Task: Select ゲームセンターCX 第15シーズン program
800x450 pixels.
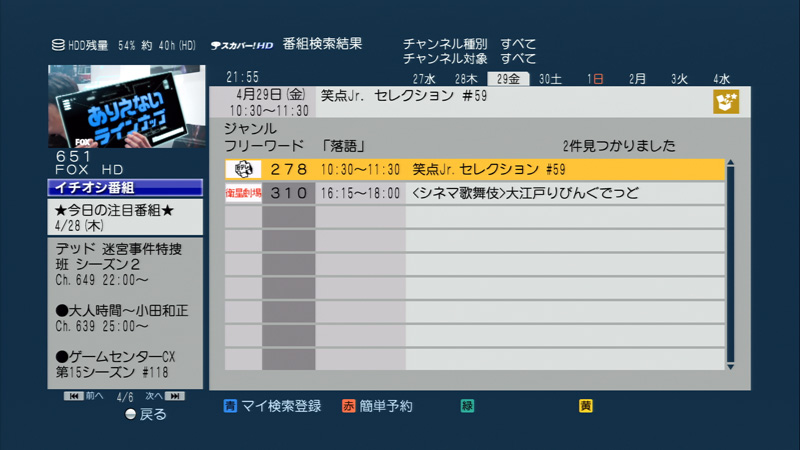Action: click(116, 364)
